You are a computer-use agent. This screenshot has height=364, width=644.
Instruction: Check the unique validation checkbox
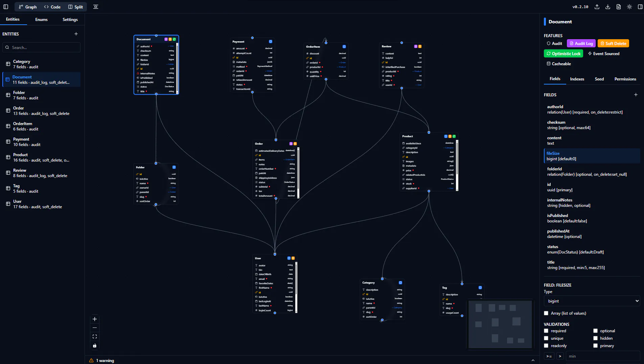546,338
